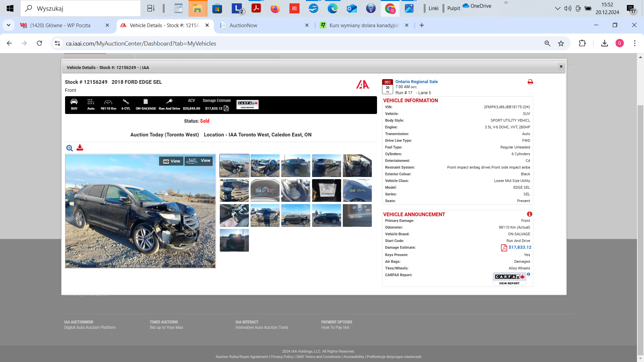Click the CARFAX View Report button in the announcement panel
The width and height of the screenshot is (644, 362).
pyautogui.click(x=509, y=279)
